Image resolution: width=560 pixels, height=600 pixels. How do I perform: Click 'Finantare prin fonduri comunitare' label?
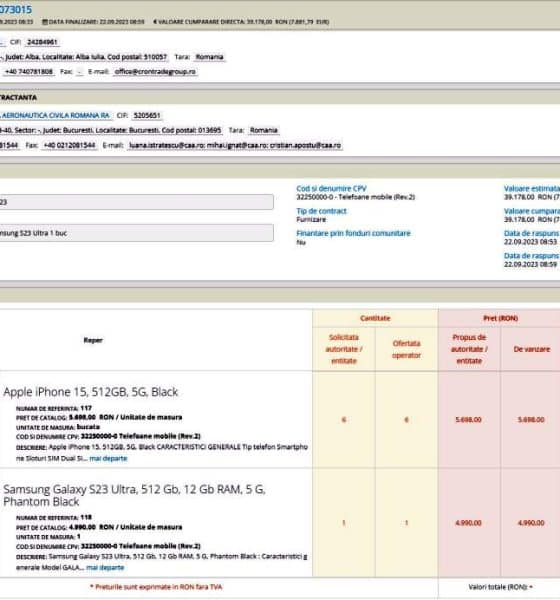click(x=353, y=233)
